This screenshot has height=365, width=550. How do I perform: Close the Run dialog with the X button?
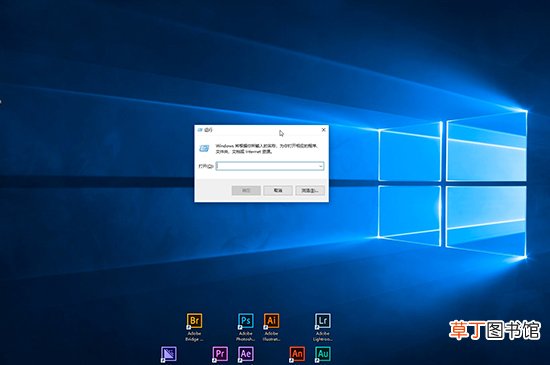[x=323, y=130]
